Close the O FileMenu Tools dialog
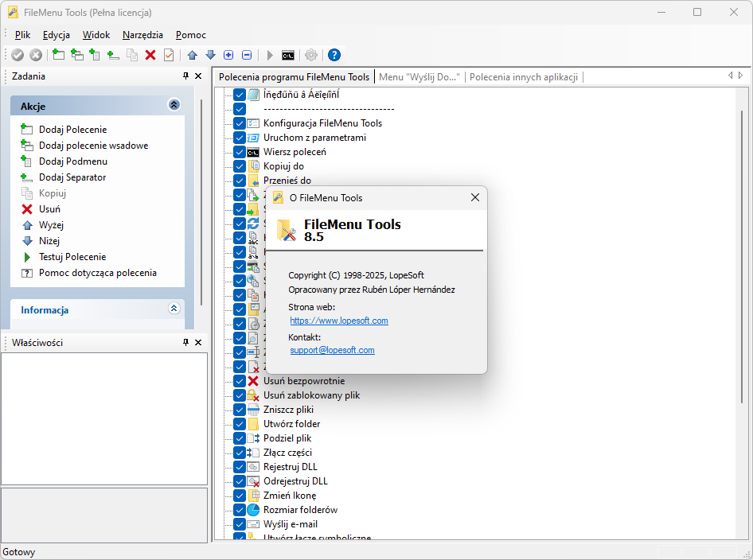753x560 pixels. click(x=475, y=197)
